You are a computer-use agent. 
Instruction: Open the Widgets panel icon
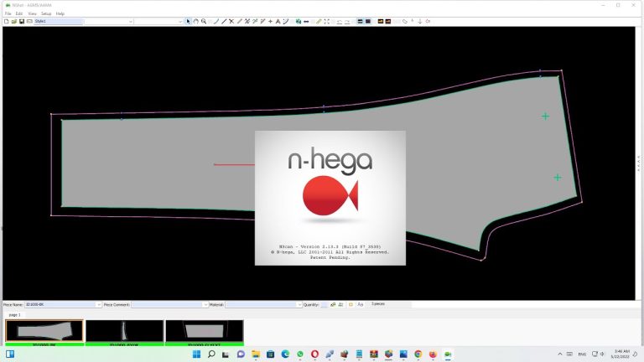(10, 354)
